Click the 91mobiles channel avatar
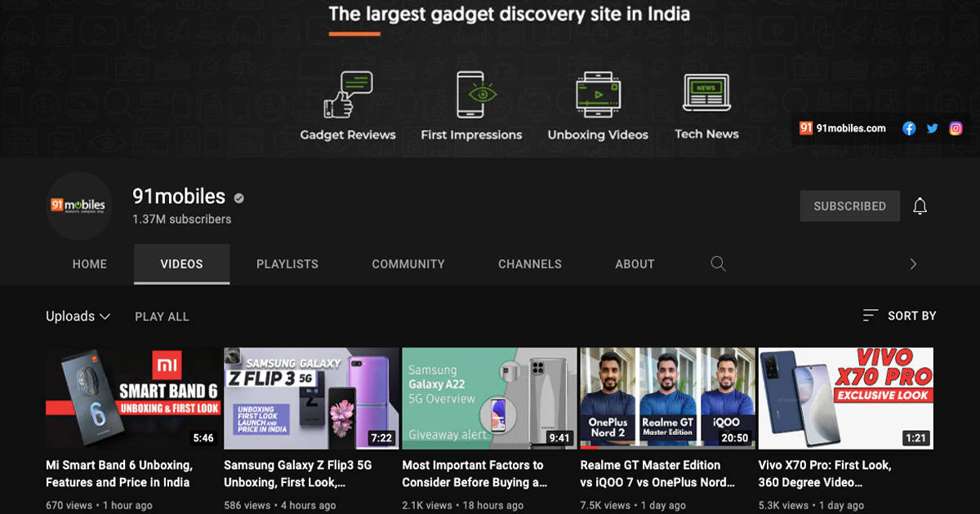980x514 pixels. [x=79, y=206]
